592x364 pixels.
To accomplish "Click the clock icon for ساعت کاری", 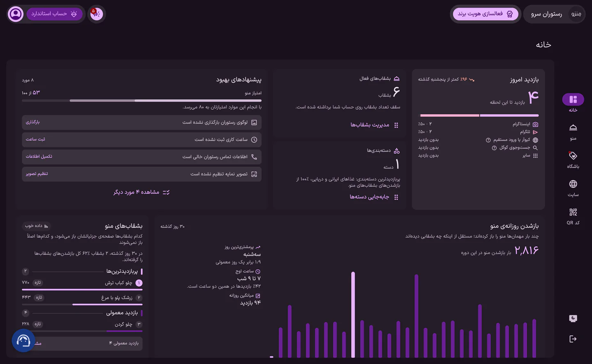I will click(x=254, y=140).
